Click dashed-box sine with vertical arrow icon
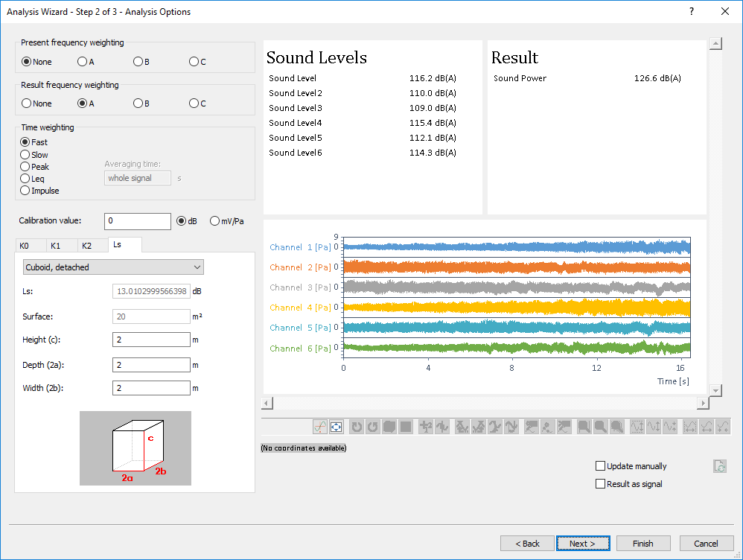 pos(637,427)
